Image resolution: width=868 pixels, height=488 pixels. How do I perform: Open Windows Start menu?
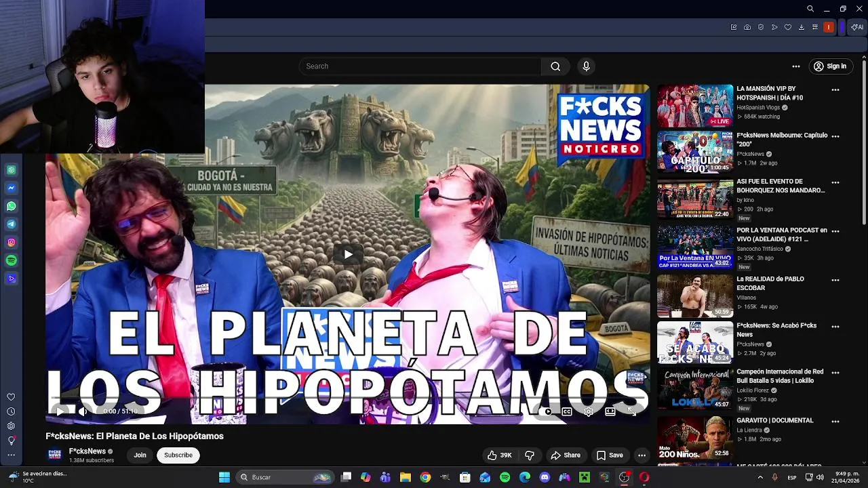[224, 477]
